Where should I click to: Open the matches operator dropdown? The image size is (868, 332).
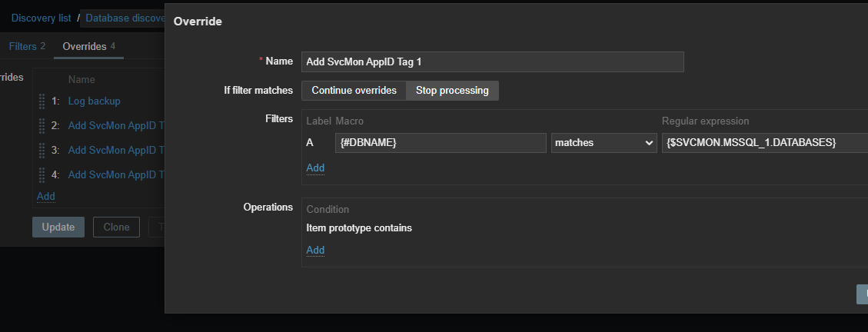point(604,143)
